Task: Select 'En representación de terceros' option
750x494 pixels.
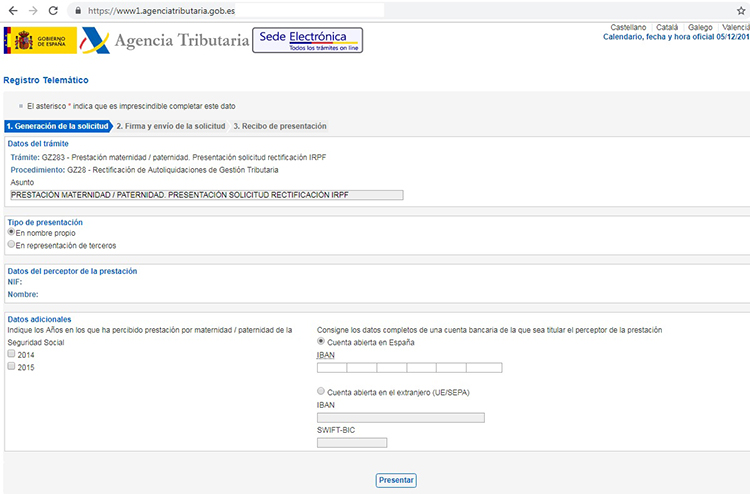Action: [x=11, y=244]
